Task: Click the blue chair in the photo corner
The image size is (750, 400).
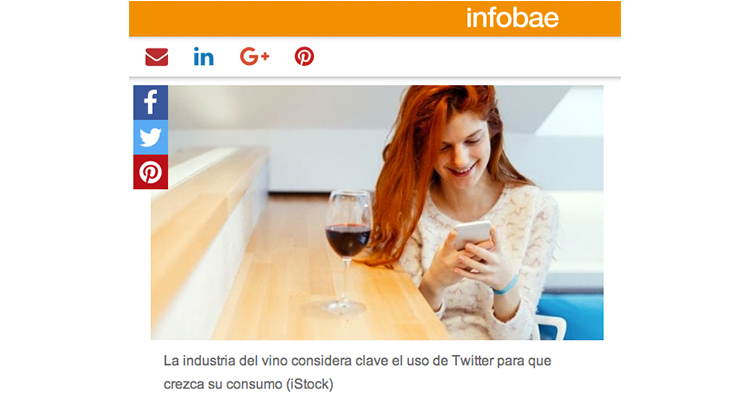Action: point(574,316)
